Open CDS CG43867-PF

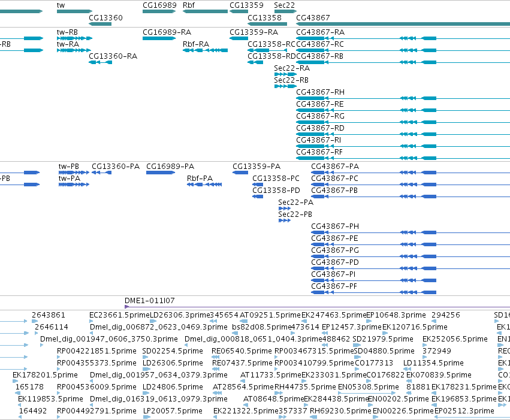(x=334, y=287)
